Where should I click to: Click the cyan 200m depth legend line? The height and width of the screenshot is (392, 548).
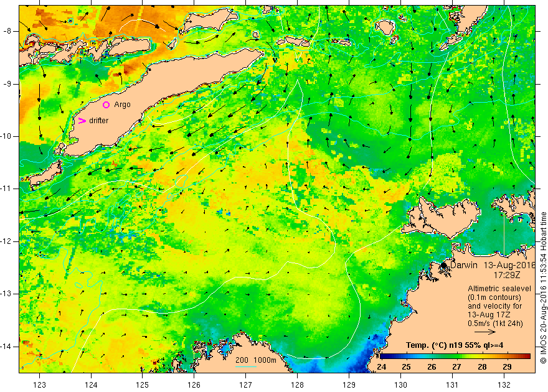(246, 366)
